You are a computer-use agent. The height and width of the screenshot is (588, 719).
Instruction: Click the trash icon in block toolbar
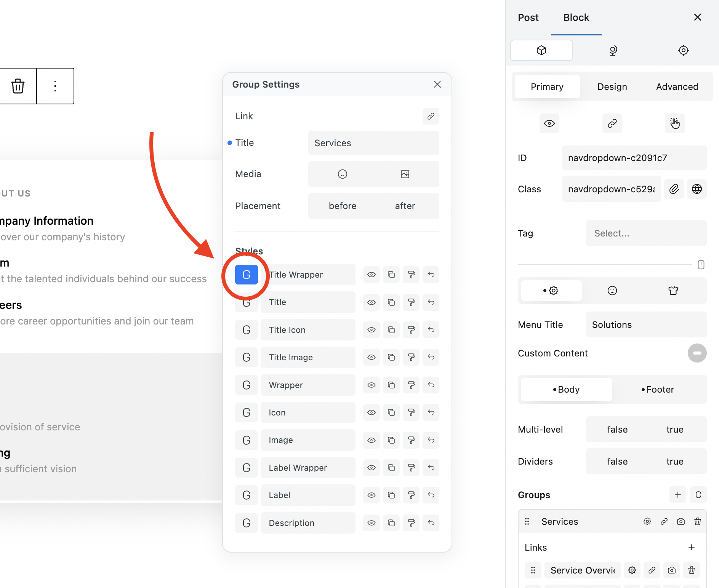[x=18, y=86]
